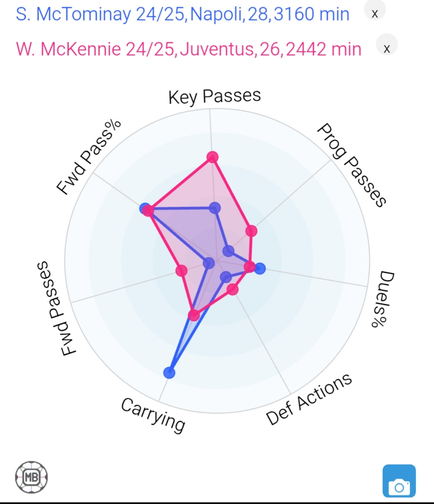The width and height of the screenshot is (434, 504).
Task: Click McKennie's pink Prog Passes data point
Action: pyautogui.click(x=251, y=231)
